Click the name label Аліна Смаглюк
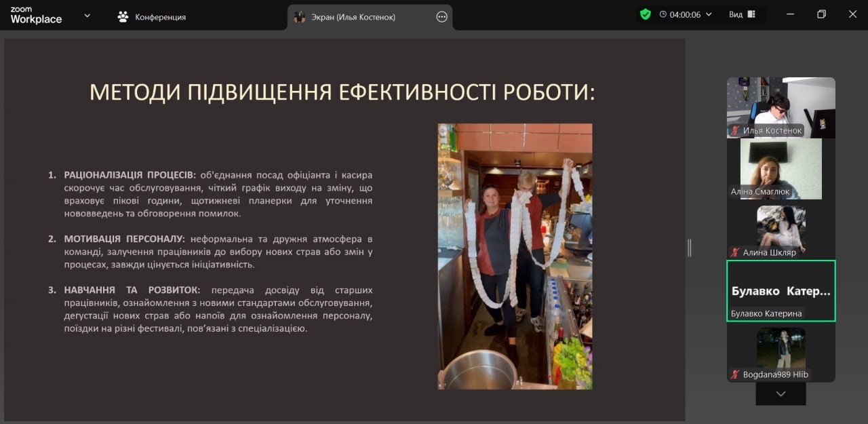868x424 pixels. click(x=760, y=191)
